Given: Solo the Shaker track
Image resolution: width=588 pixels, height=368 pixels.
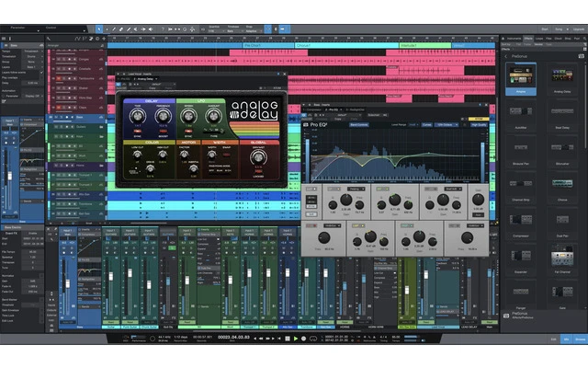Looking at the screenshot, I should (x=64, y=88).
